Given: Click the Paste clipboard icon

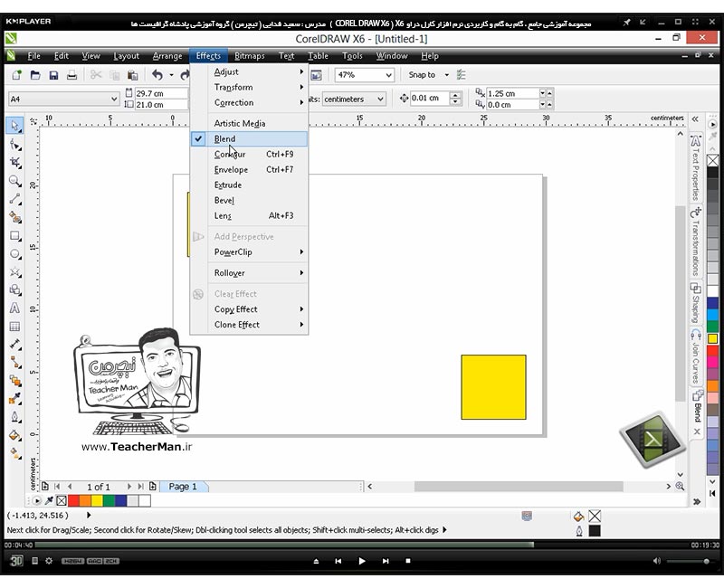Looking at the screenshot, I should click(132, 75).
